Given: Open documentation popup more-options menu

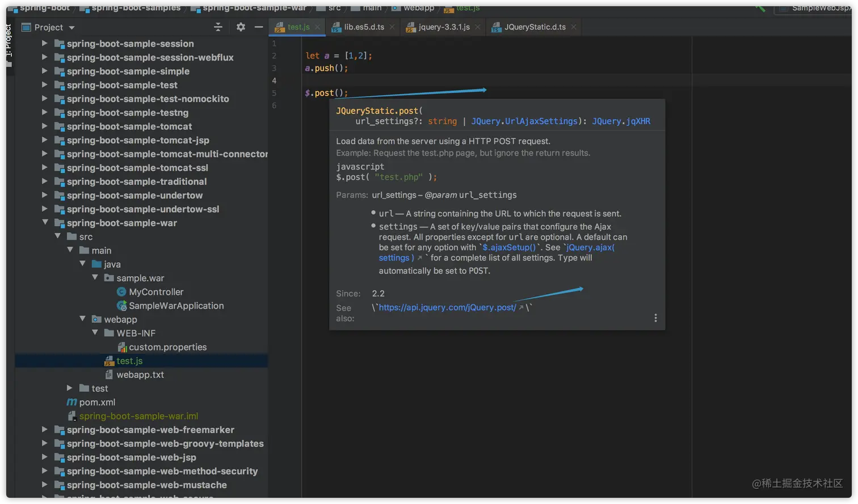Looking at the screenshot, I should [x=655, y=318].
